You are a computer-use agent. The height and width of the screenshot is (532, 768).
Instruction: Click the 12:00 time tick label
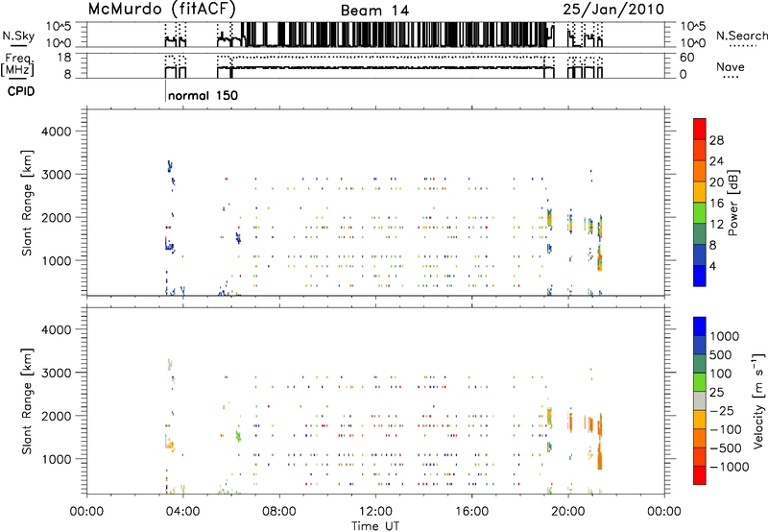pos(375,512)
